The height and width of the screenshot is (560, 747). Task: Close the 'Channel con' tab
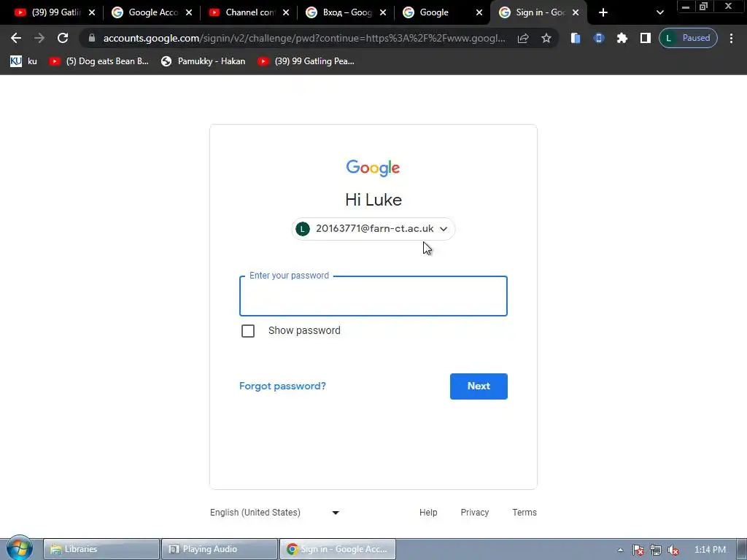286,12
